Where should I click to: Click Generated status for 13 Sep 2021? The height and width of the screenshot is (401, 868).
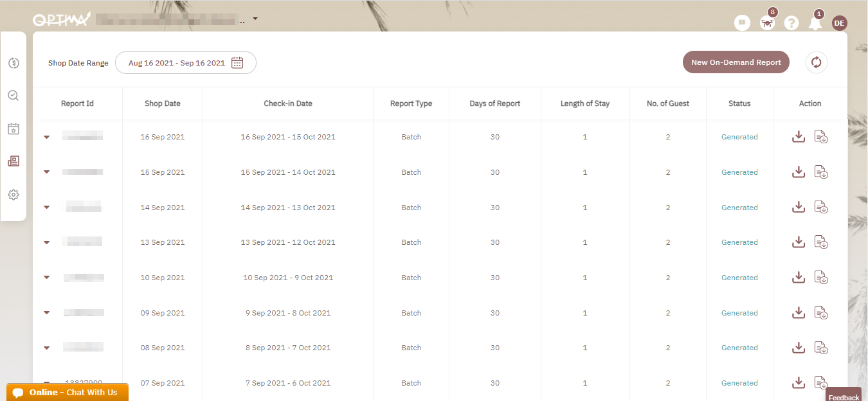pos(739,242)
